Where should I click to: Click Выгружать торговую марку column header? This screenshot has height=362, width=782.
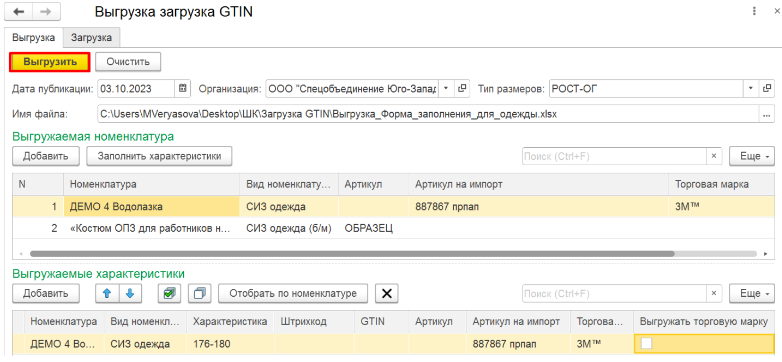point(704,322)
